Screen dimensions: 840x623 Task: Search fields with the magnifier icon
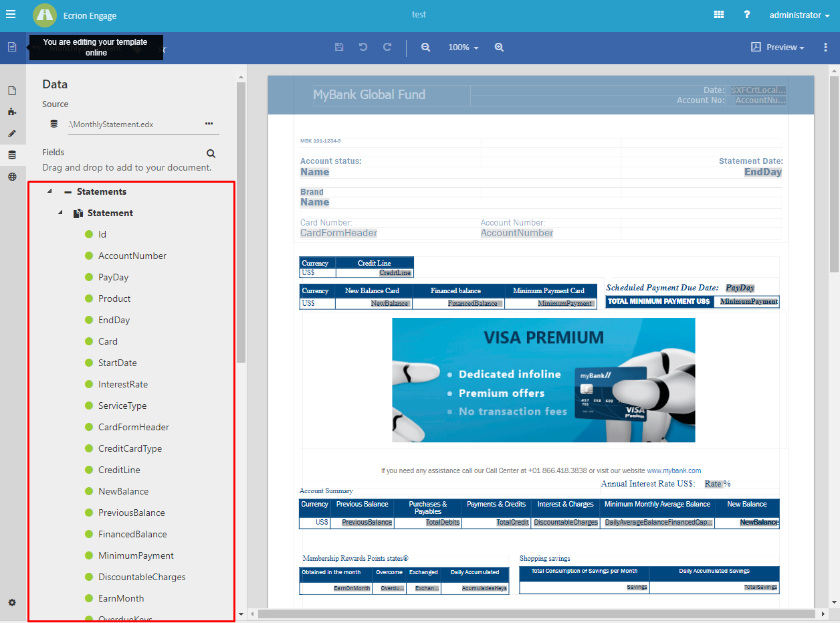pos(211,153)
